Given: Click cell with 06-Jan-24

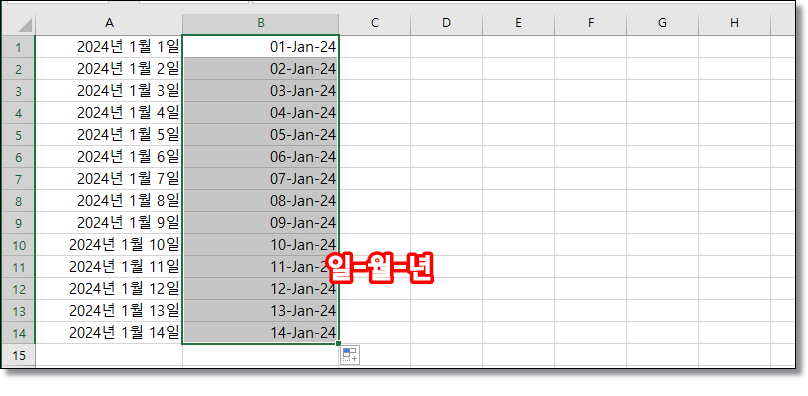Looking at the screenshot, I should click(x=261, y=157).
